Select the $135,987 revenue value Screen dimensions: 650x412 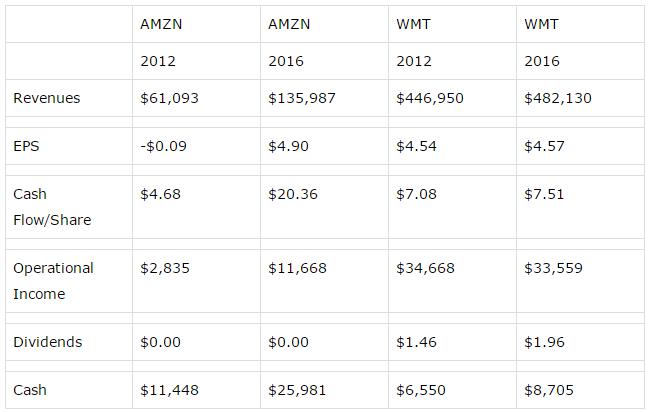coord(300,98)
